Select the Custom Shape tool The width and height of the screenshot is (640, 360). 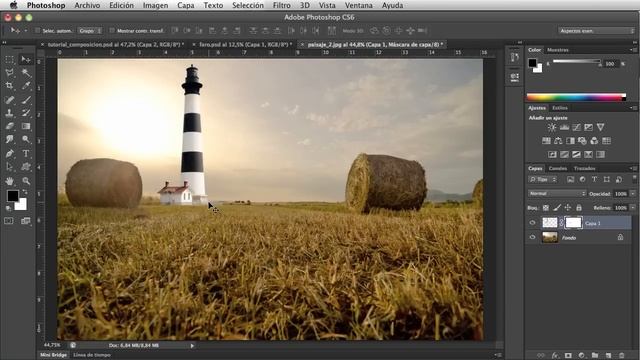26,167
